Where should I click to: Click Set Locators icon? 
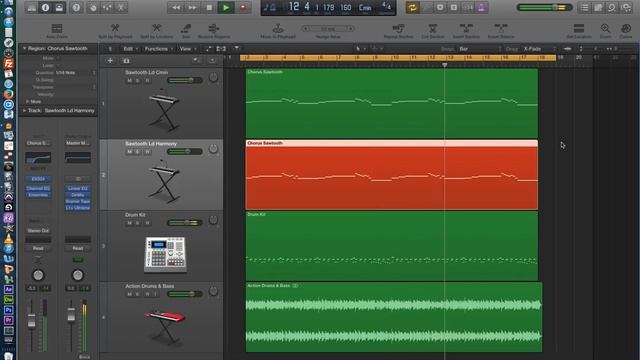pos(579,31)
